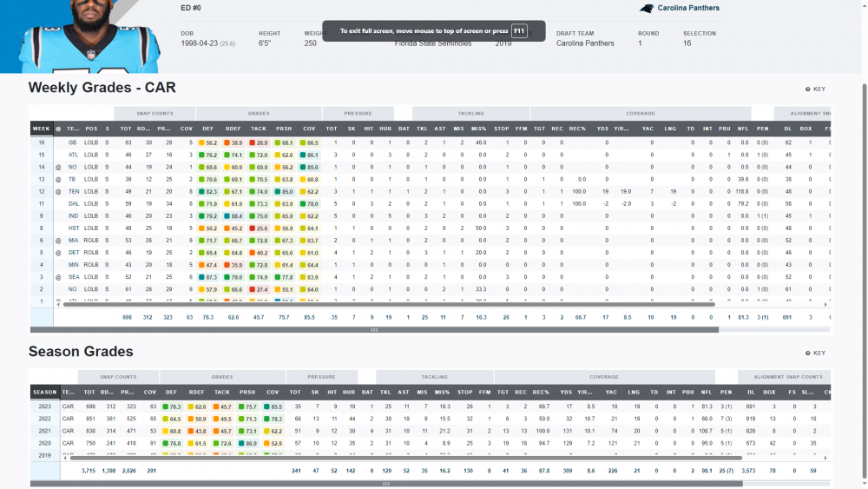Select the 2020 PRSH grade 86.9 swatch
The height and width of the screenshot is (489, 868).
[x=247, y=442]
